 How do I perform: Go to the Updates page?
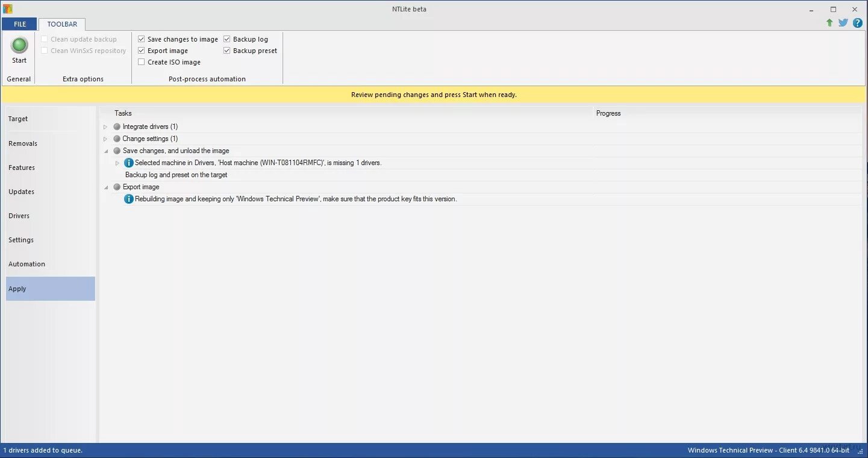51,192
